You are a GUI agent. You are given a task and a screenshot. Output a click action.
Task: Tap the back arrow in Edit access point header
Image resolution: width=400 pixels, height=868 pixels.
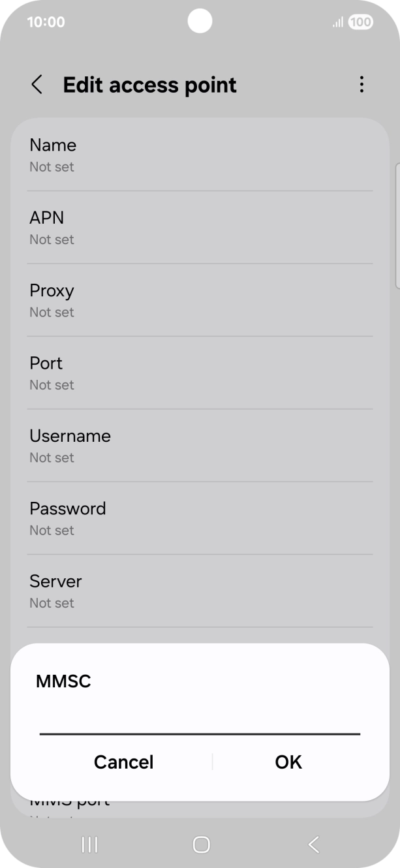click(37, 85)
